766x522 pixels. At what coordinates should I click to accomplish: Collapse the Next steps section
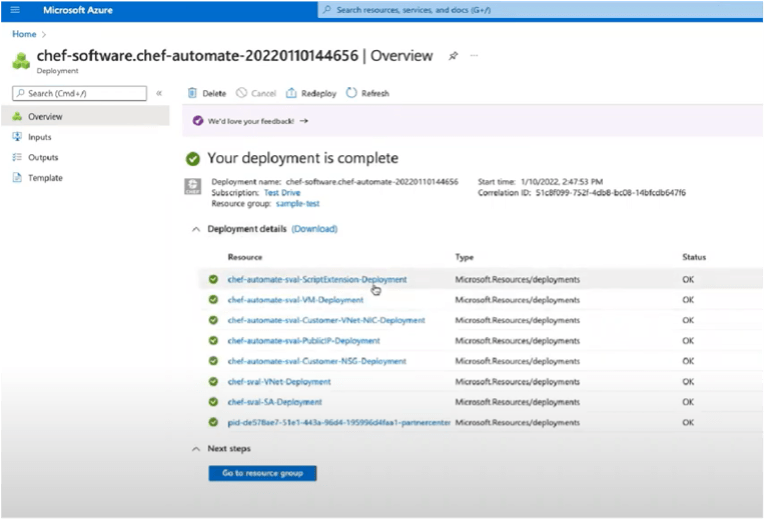[195, 449]
